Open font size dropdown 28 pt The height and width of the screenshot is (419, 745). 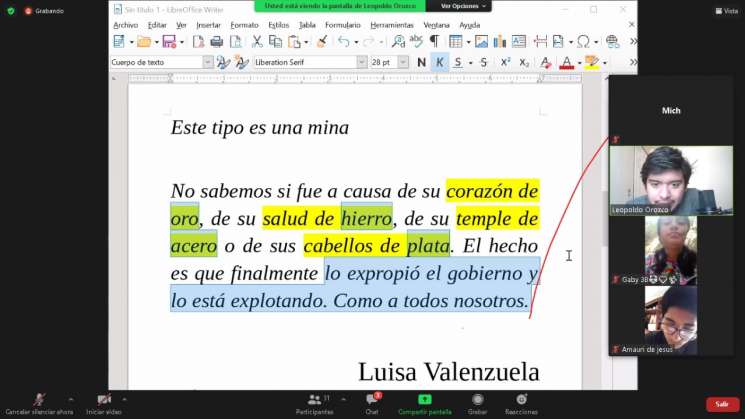(403, 62)
